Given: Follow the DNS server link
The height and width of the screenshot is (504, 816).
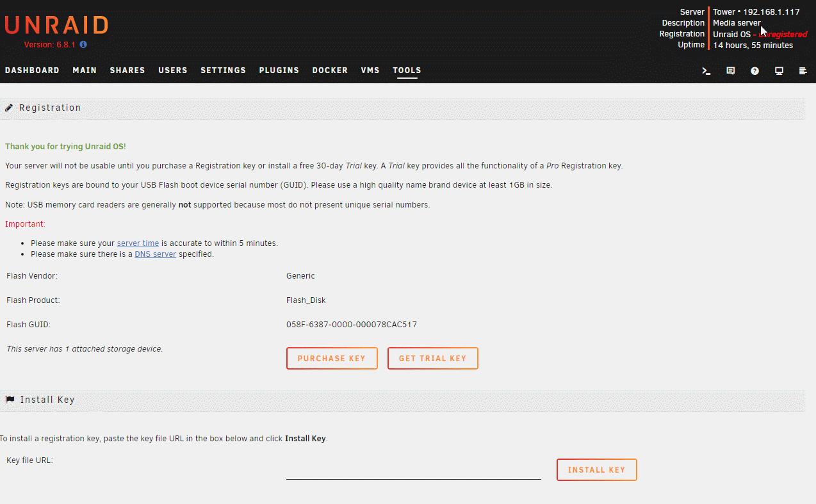Looking at the screenshot, I should coord(155,254).
